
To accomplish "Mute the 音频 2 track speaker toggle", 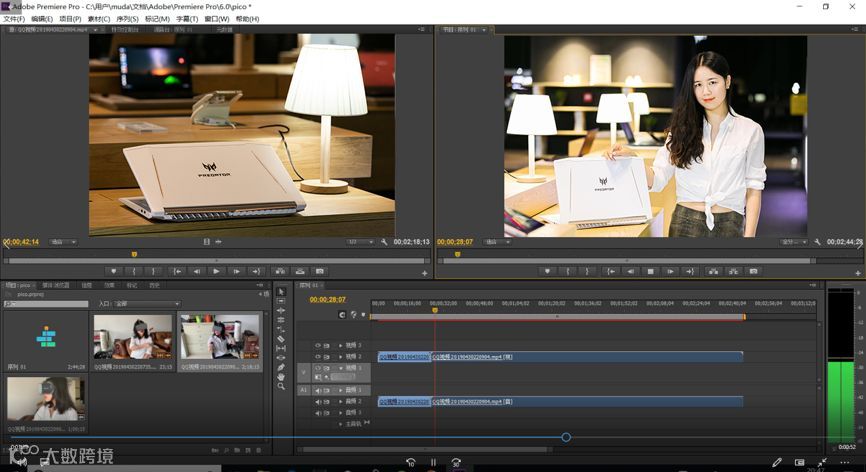I will tap(318, 401).
